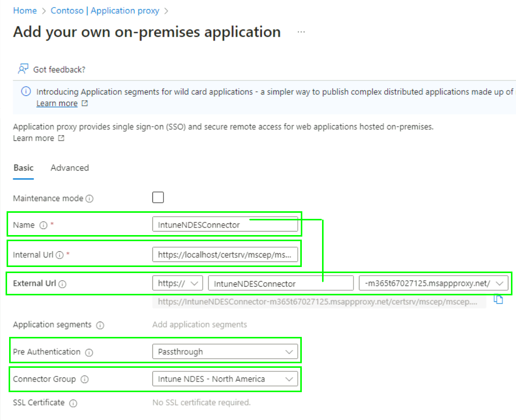This screenshot has width=516, height=420.
Task: Switch to the Advanced tab
Action: pyautogui.click(x=69, y=168)
